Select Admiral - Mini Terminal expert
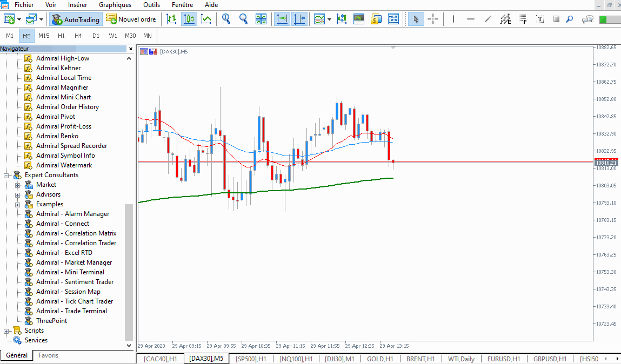This screenshot has width=621, height=364. tap(70, 272)
